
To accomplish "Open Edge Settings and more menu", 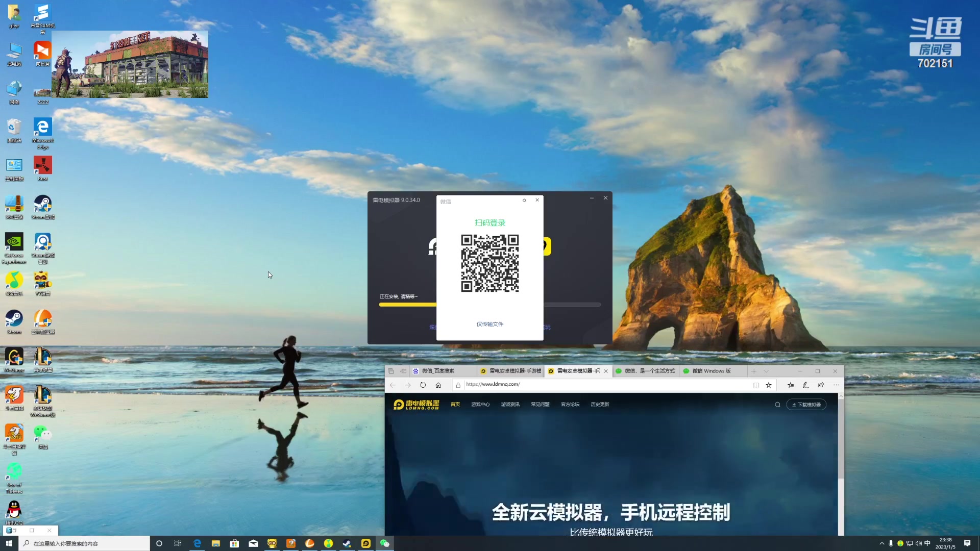I will [x=836, y=385].
